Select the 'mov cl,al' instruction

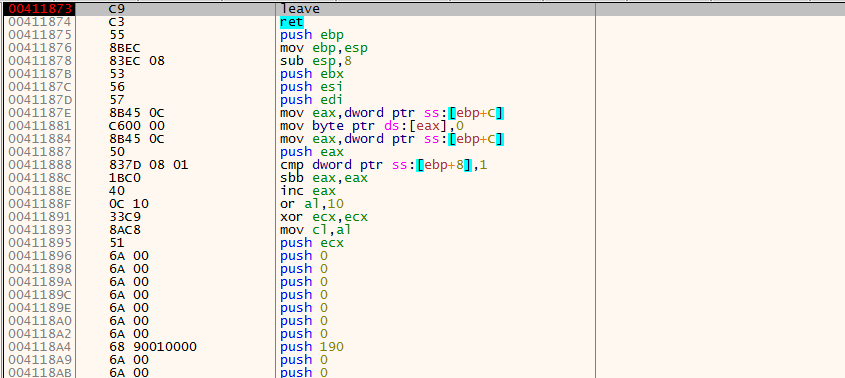click(x=316, y=230)
